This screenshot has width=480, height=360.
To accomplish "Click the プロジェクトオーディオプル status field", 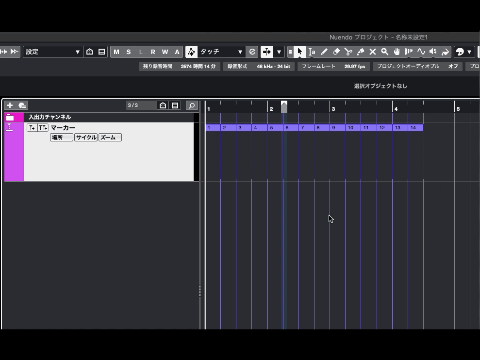I will (418, 66).
